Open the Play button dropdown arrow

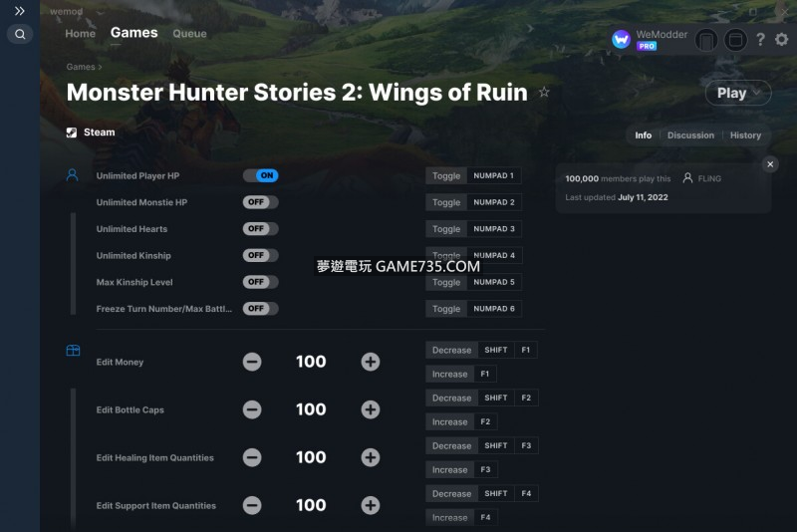point(757,93)
